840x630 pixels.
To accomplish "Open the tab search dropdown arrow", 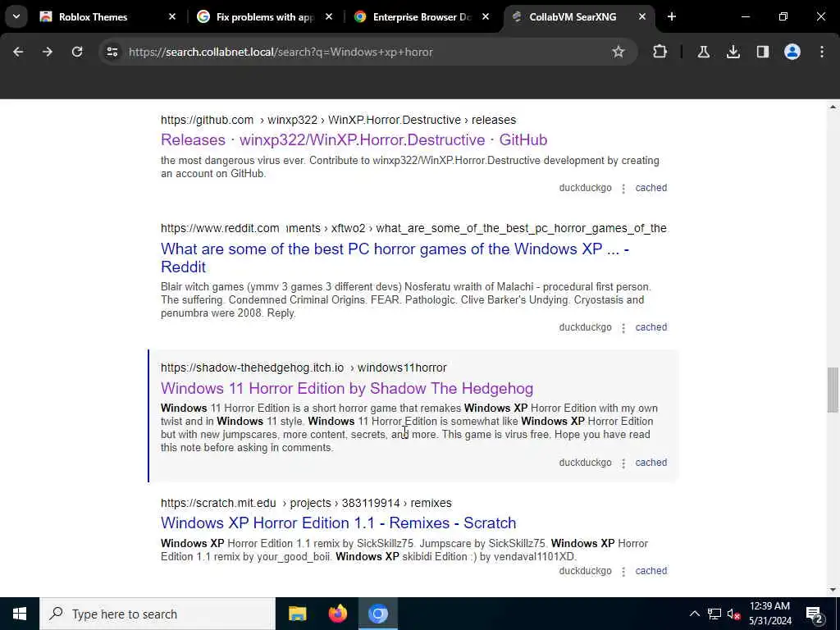I will click(16, 16).
